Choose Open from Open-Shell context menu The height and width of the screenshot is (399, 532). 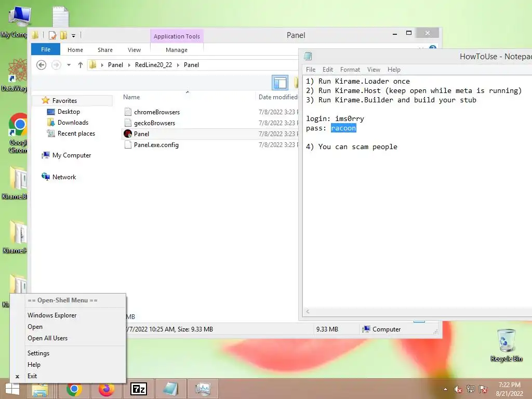click(35, 327)
